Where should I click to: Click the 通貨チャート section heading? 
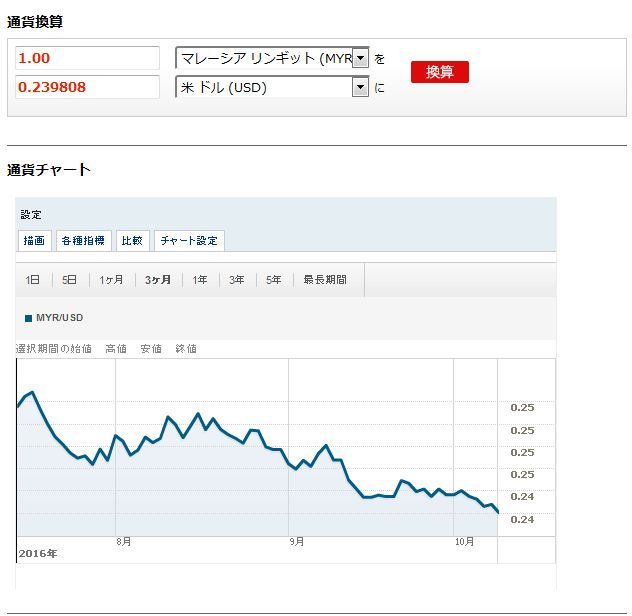tap(49, 170)
